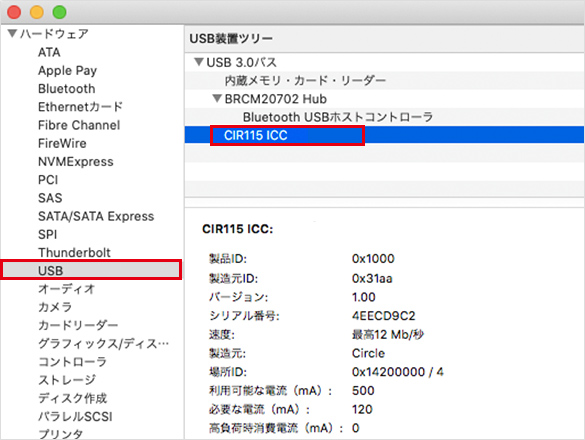Zoom the window with green button
The image size is (585, 440).
pos(59,12)
